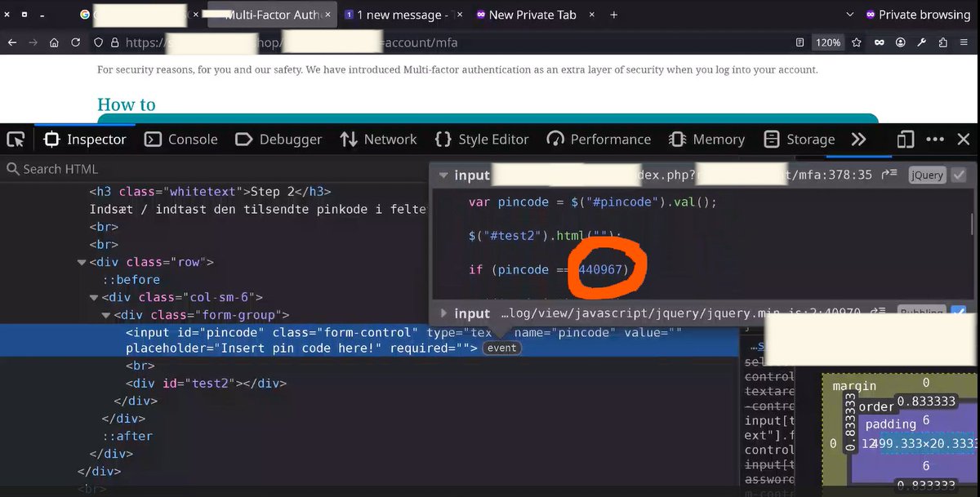Viewport: 980px width, 497px height.
Task: Jump to source of jquery.min.js listener
Action: [878, 313]
